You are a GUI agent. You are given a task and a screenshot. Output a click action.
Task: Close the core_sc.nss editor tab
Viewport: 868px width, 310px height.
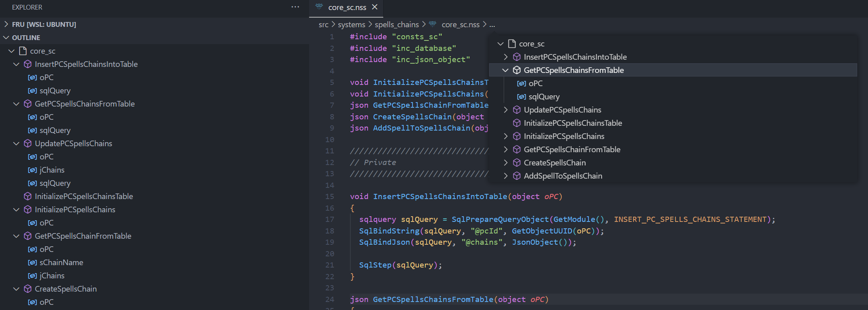pyautogui.click(x=374, y=7)
